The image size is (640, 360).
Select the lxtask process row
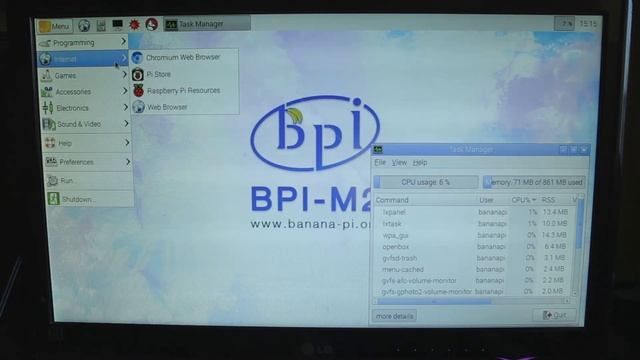[x=475, y=224]
